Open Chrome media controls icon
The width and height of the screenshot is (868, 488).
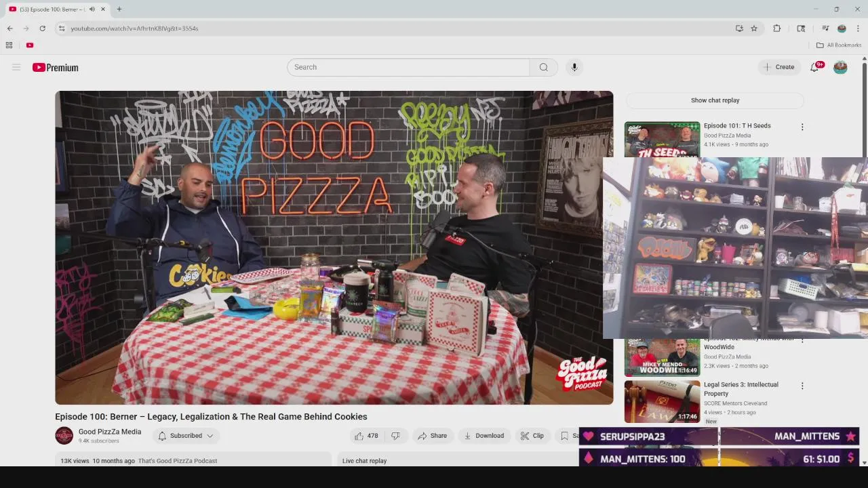point(825,28)
